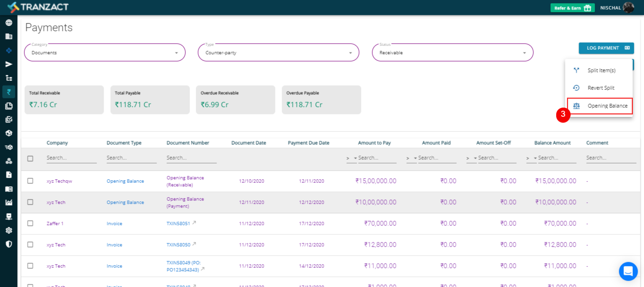Expand the Category dropdown

[105, 53]
